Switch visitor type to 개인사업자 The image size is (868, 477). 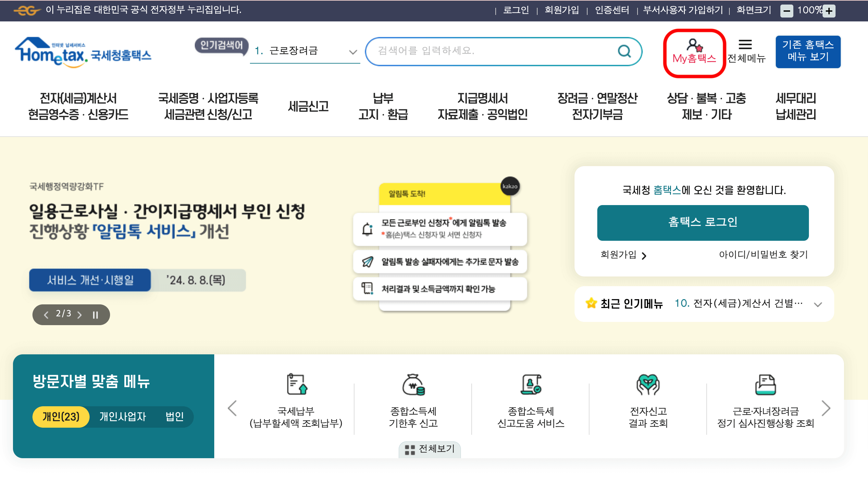[123, 417]
